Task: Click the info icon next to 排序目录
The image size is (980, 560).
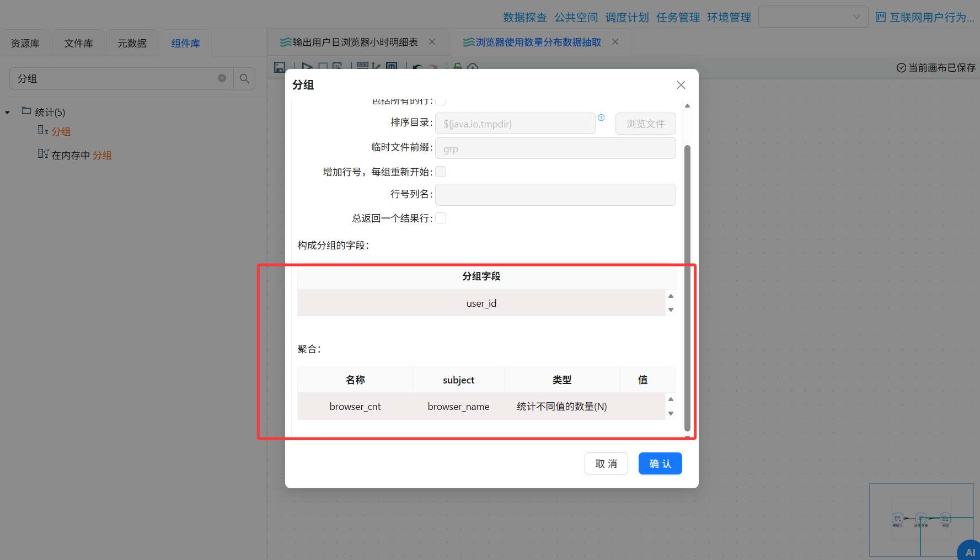Action: [x=601, y=118]
